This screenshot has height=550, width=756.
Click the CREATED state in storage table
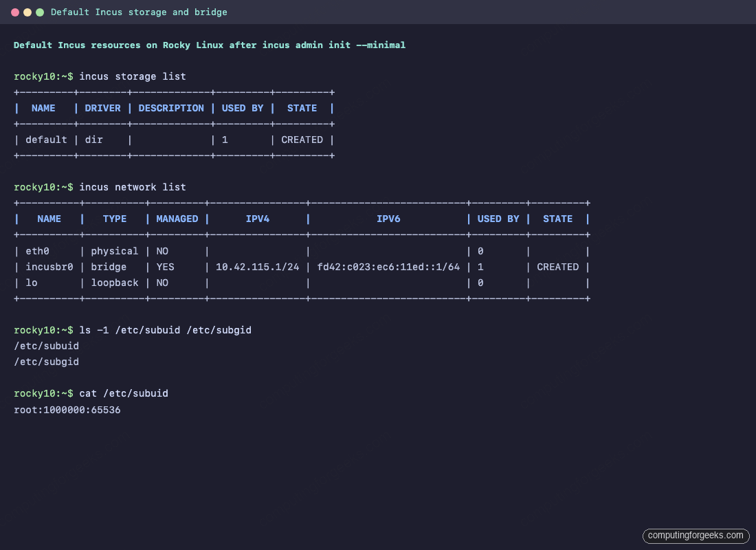(x=302, y=140)
